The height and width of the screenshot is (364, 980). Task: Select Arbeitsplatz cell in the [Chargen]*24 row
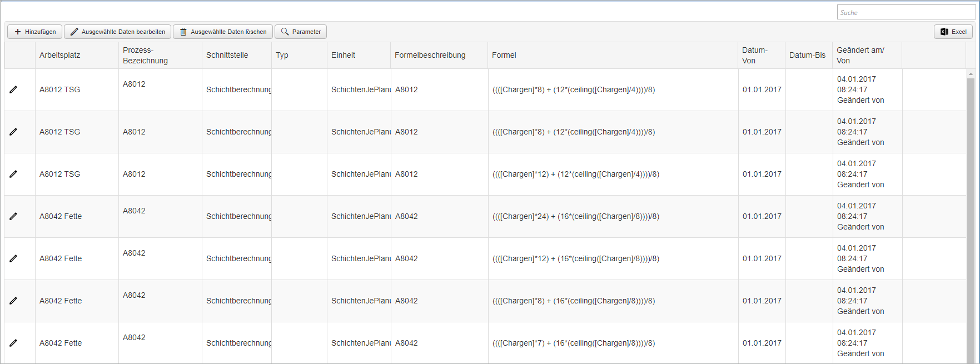pyautogui.click(x=77, y=216)
